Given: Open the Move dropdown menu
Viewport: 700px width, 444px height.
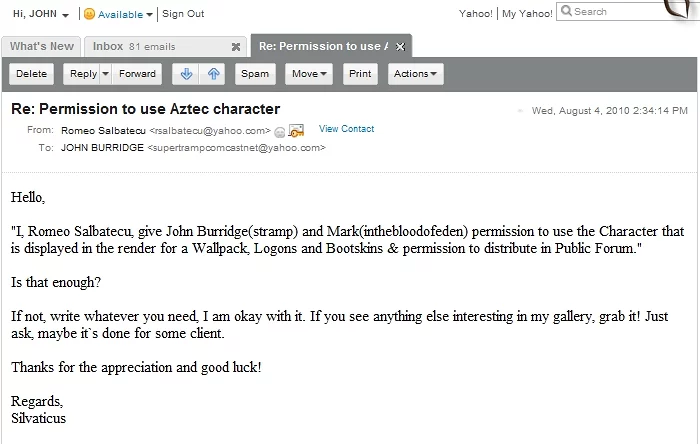Looking at the screenshot, I should tap(309, 74).
